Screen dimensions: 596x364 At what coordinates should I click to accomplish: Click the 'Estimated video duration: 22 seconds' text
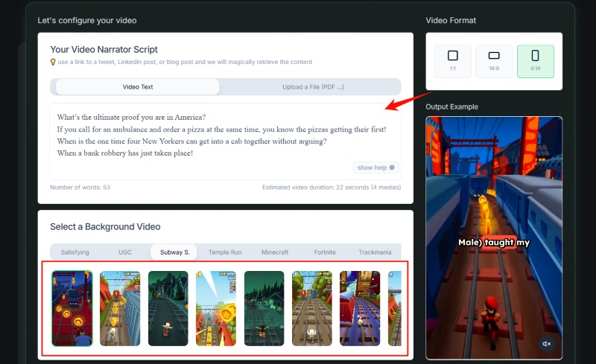[x=315, y=188]
